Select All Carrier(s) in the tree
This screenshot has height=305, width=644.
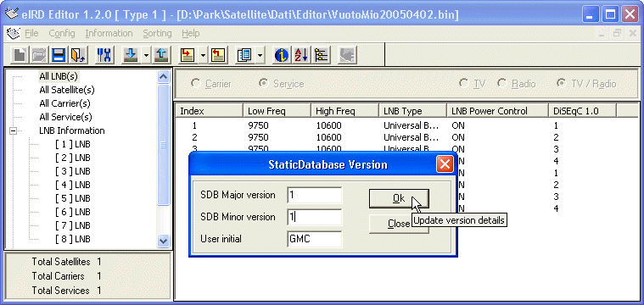[64, 103]
